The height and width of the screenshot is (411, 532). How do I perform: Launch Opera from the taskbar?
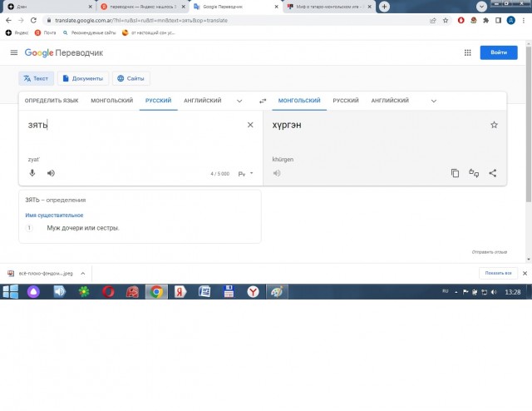(x=108, y=292)
